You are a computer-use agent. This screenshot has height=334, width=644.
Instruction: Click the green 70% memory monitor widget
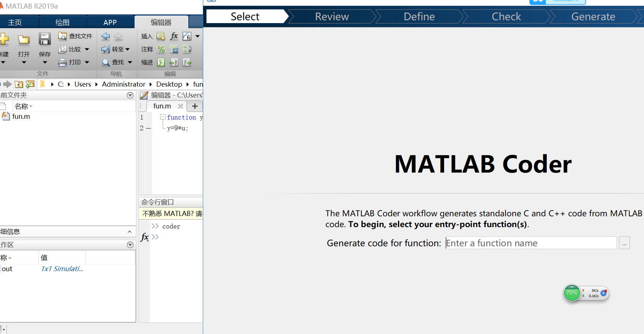pos(572,293)
